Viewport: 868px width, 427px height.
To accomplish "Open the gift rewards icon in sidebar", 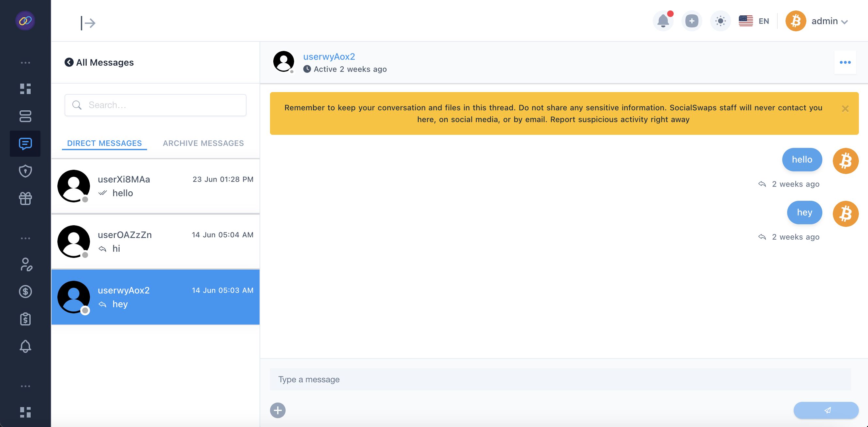I will (25, 198).
